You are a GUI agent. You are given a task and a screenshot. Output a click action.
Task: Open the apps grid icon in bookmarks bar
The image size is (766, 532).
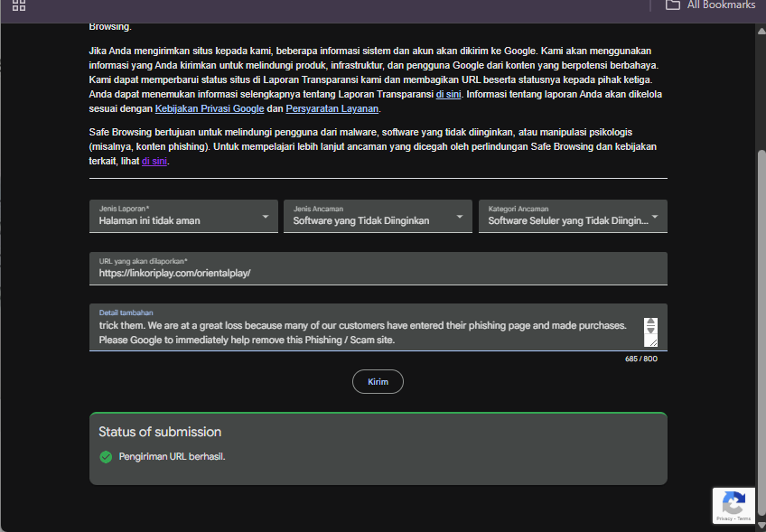click(x=19, y=5)
